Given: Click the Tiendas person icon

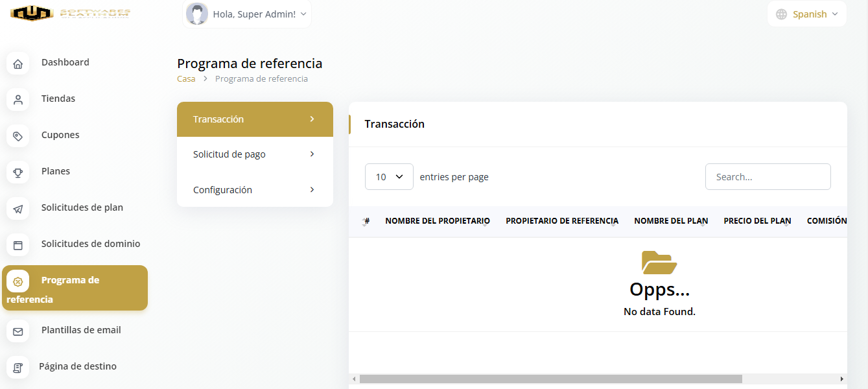Looking at the screenshot, I should (18, 100).
